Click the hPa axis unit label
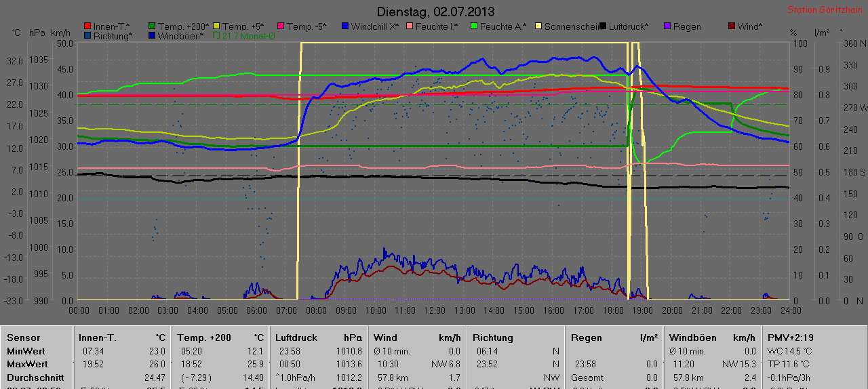 (37, 33)
